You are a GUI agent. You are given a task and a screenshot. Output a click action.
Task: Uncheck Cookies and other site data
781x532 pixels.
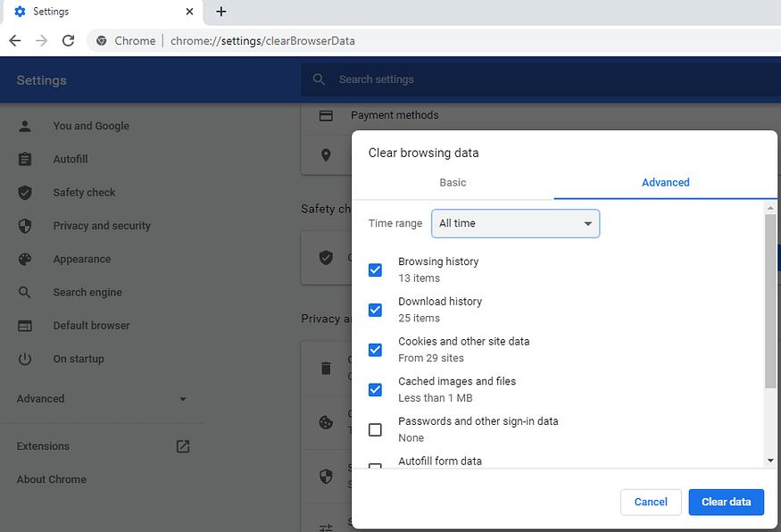pyautogui.click(x=375, y=350)
